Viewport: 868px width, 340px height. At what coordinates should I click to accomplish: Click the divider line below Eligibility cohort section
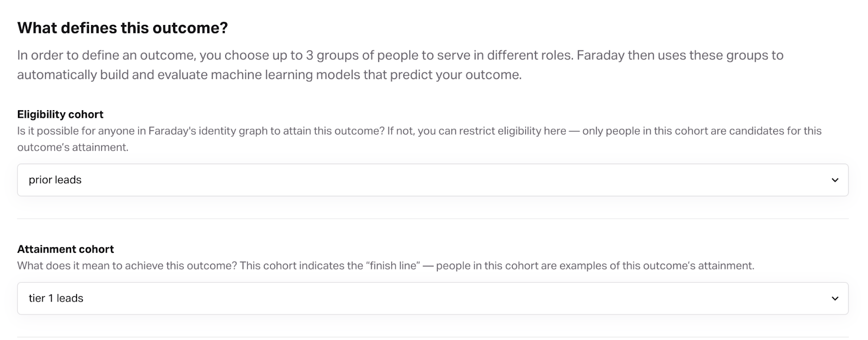pyautogui.click(x=432, y=219)
